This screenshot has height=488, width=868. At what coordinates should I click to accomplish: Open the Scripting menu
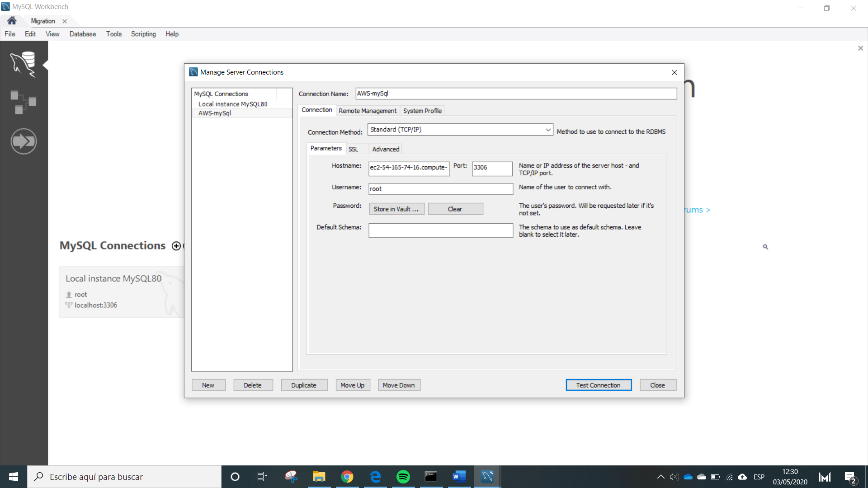(143, 34)
